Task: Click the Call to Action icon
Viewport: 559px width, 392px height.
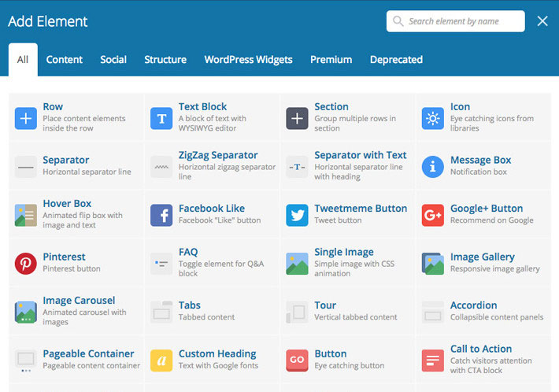Action: (x=432, y=360)
